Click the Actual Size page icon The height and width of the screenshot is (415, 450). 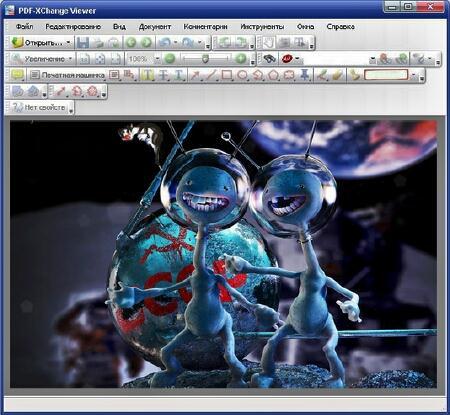(84, 59)
